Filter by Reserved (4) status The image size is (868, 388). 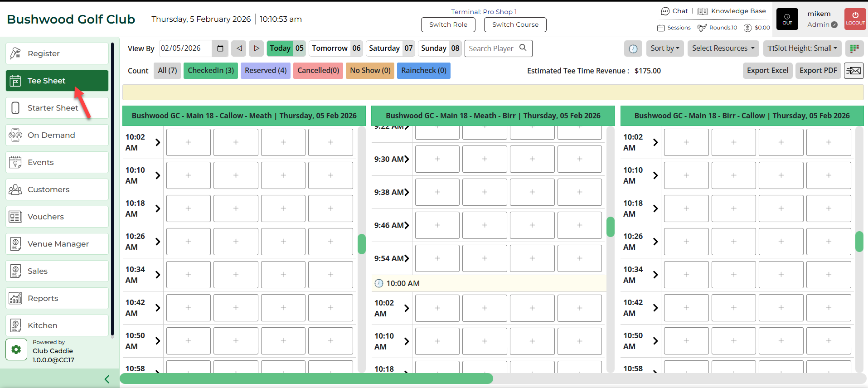(x=266, y=71)
